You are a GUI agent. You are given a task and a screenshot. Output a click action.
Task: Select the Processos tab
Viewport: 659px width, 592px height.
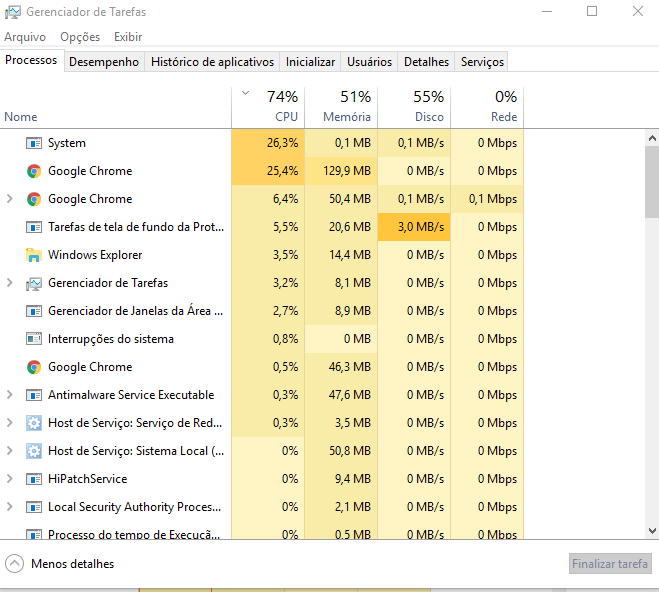click(x=31, y=61)
